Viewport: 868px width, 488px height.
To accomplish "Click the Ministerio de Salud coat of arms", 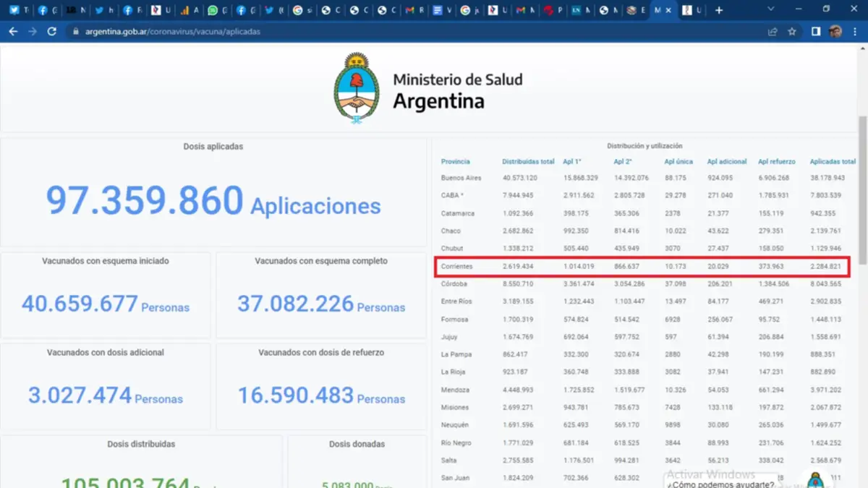I will pos(356,88).
